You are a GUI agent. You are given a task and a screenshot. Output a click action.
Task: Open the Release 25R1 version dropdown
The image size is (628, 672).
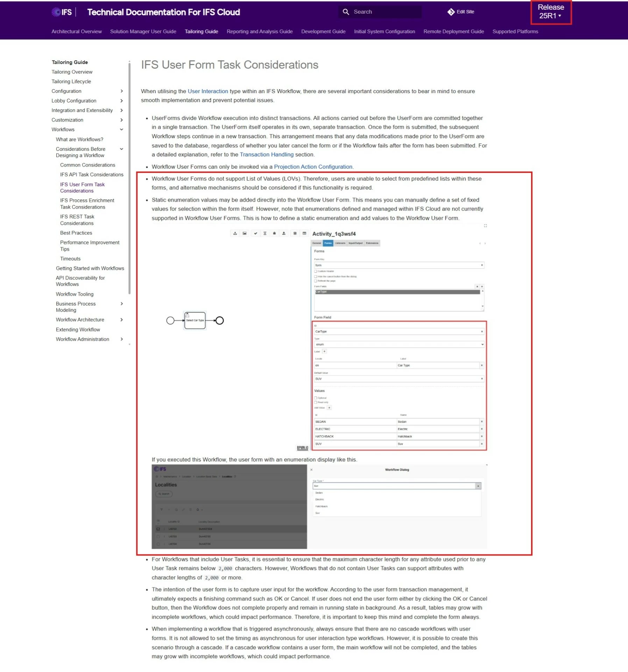pyautogui.click(x=551, y=12)
